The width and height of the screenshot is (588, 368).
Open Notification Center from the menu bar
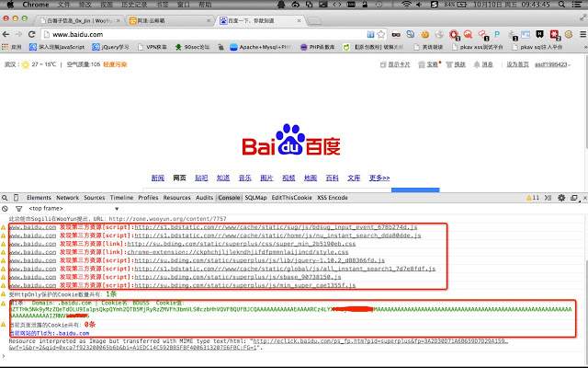coord(578,5)
